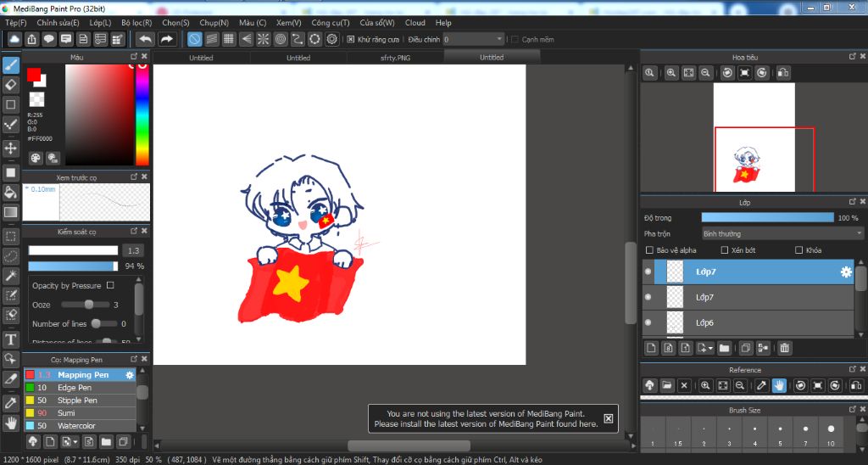This screenshot has height=465, width=868.
Task: Select the Lasso selection tool
Action: pyautogui.click(x=10, y=256)
